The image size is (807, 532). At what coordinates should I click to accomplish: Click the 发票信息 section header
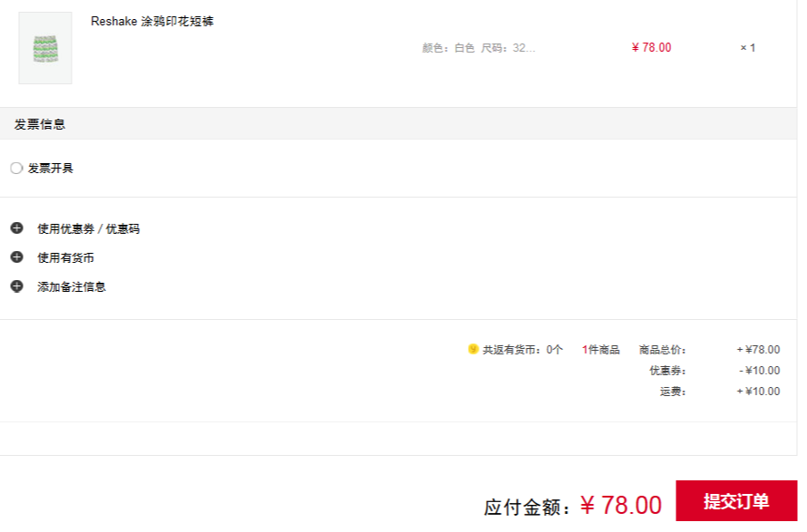click(x=40, y=124)
